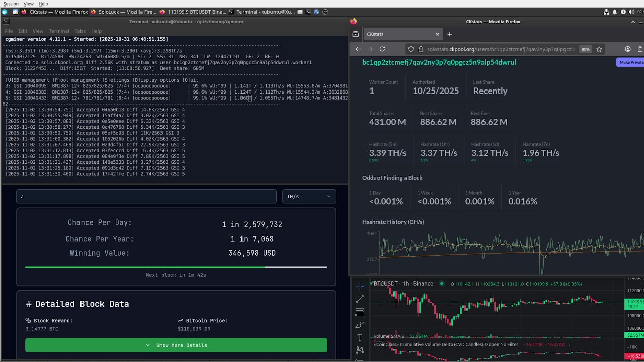Click the Volume SMA 9 indicator label

(x=388, y=336)
